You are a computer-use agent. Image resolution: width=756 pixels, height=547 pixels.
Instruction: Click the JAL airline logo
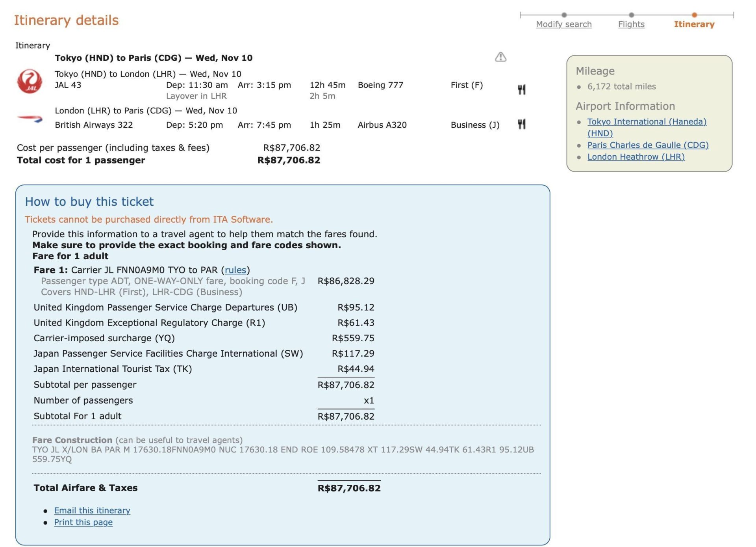30,82
